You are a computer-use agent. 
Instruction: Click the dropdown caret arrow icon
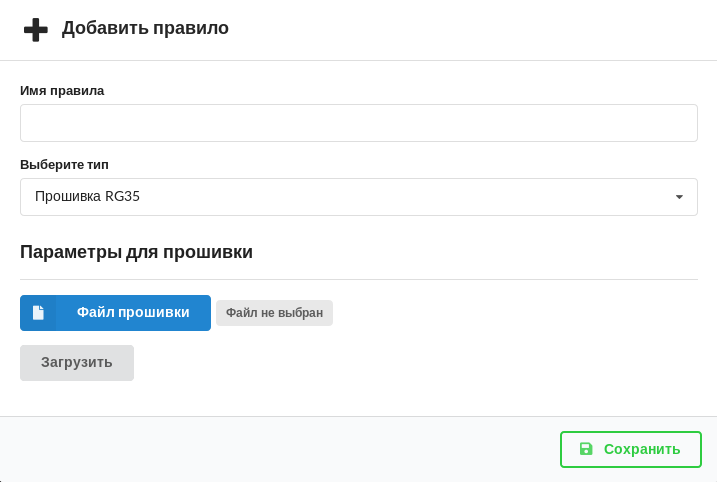click(679, 197)
